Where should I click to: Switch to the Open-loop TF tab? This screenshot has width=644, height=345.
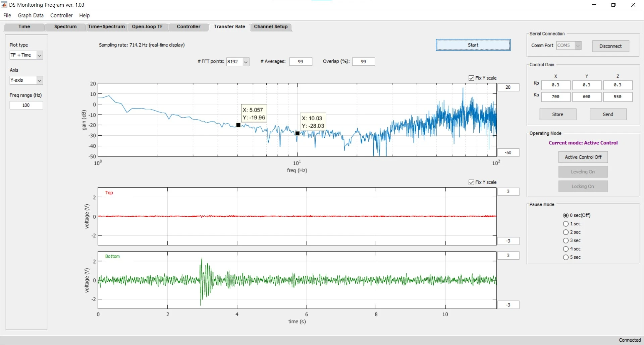coord(147,27)
